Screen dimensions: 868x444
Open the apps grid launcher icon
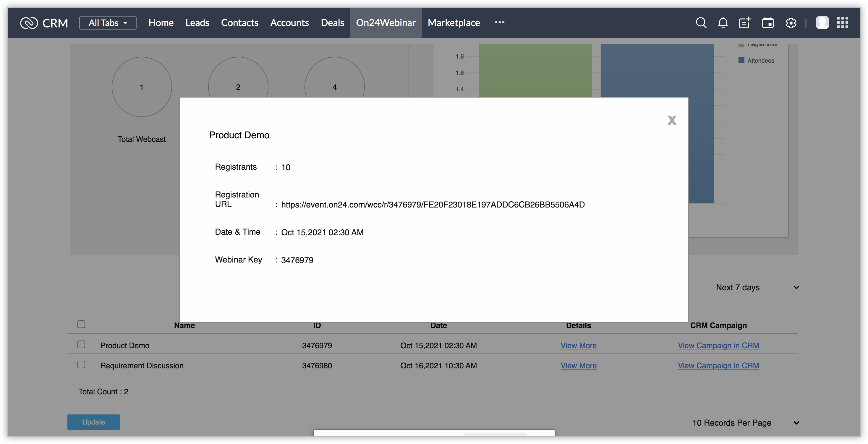coord(842,23)
